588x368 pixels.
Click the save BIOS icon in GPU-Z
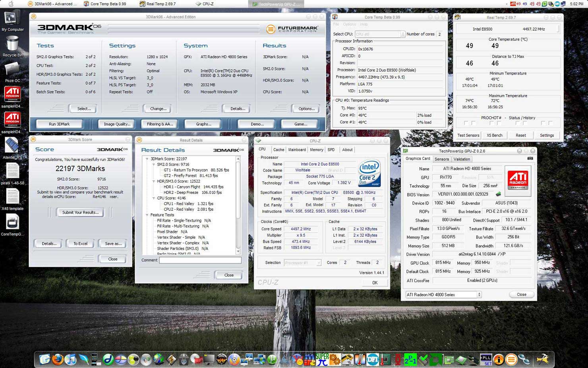pos(498,195)
